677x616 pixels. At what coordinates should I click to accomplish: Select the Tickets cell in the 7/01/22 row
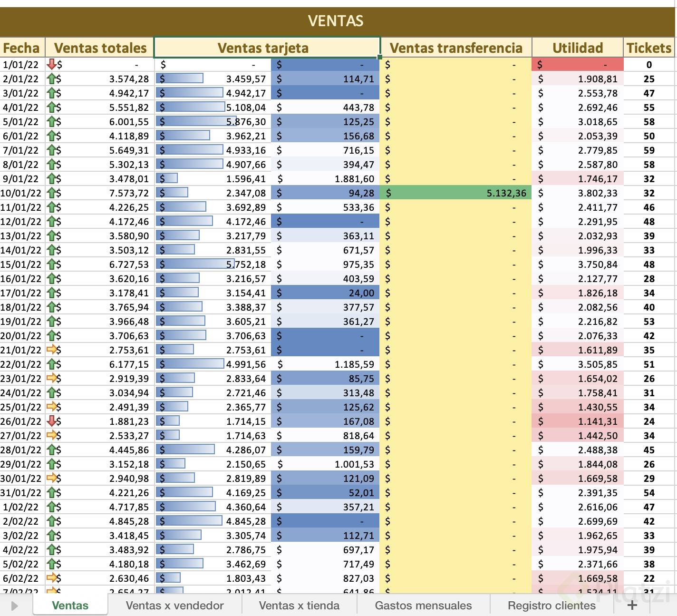(649, 150)
